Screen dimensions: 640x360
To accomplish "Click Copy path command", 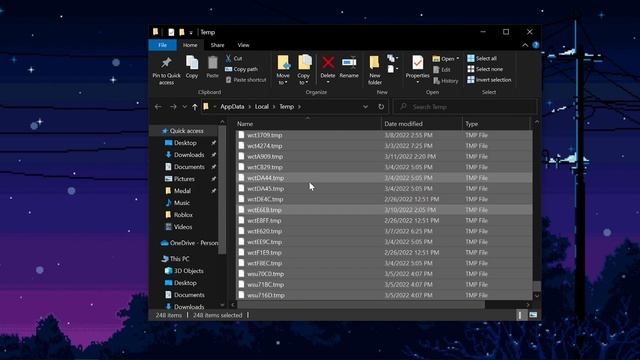I will pyautogui.click(x=242, y=69).
